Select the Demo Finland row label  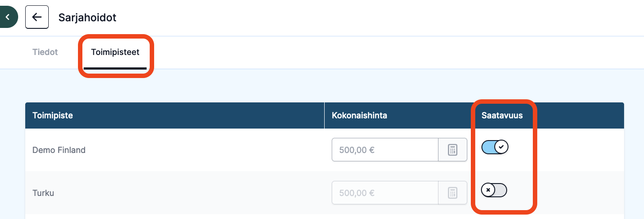coord(59,150)
